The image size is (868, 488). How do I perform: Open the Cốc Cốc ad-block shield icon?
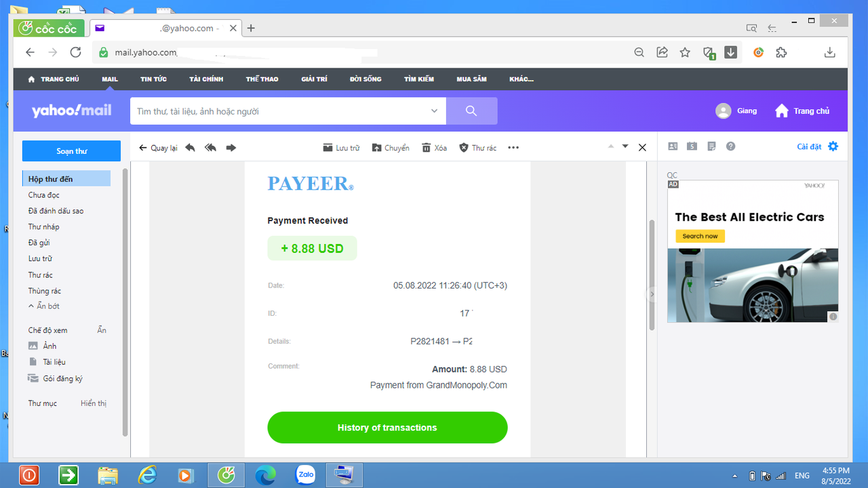[x=708, y=53]
